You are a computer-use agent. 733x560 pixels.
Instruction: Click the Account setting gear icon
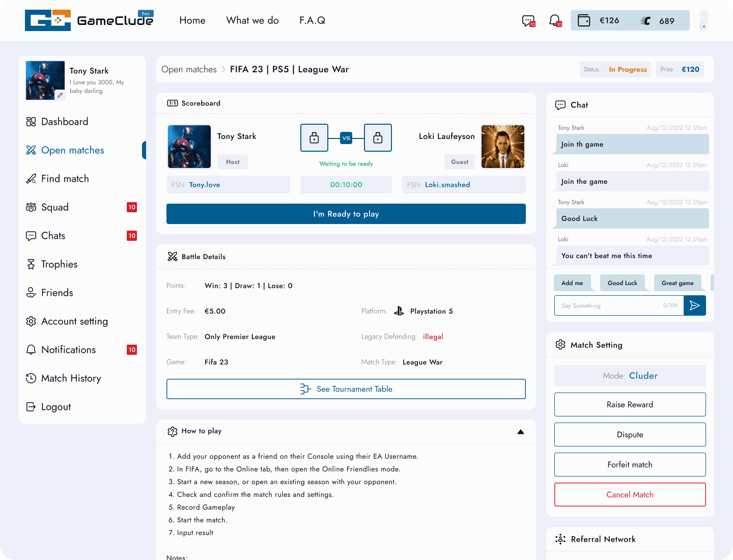point(31,321)
